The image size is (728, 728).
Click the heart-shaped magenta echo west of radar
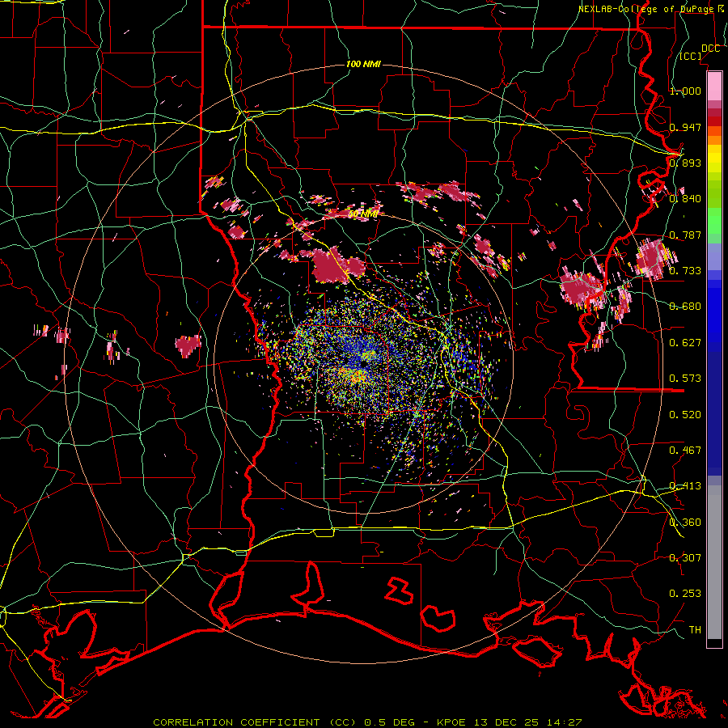coord(188,345)
